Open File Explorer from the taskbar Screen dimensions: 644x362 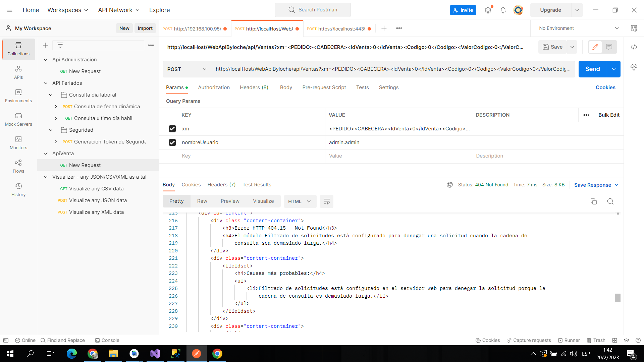113,354
